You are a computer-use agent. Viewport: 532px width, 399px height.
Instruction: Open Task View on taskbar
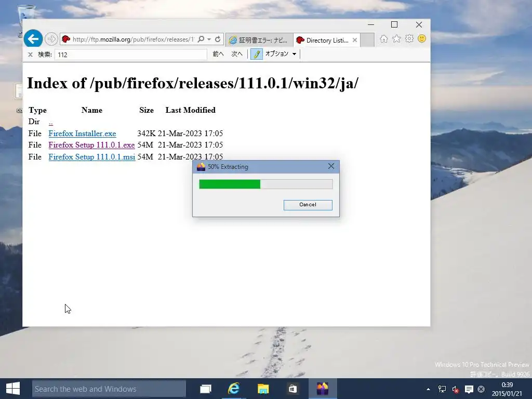pos(206,389)
